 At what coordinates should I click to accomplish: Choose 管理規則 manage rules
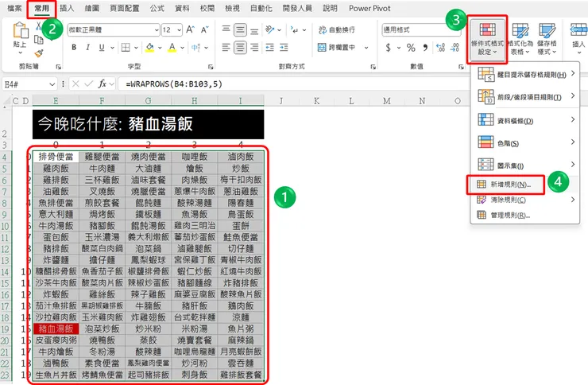point(525,215)
